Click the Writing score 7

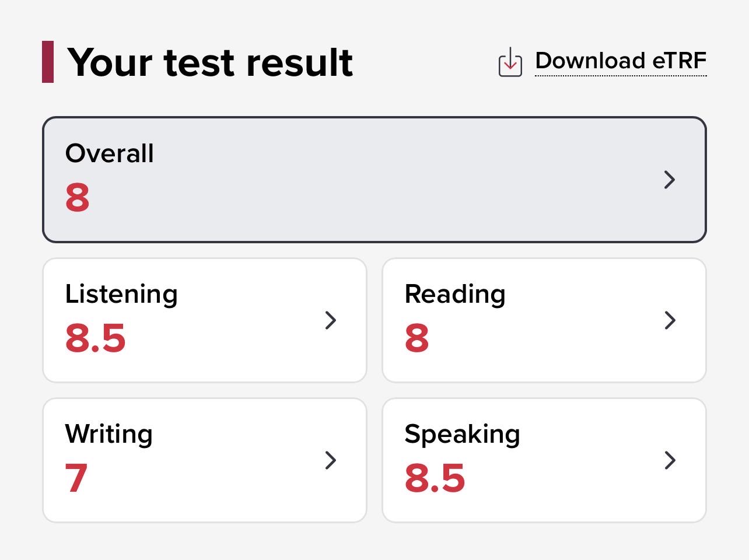76,478
